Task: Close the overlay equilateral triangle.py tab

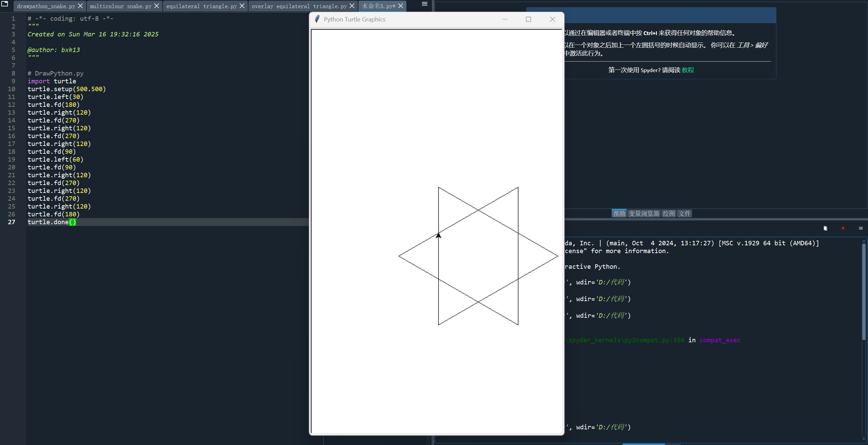Action: pos(352,6)
